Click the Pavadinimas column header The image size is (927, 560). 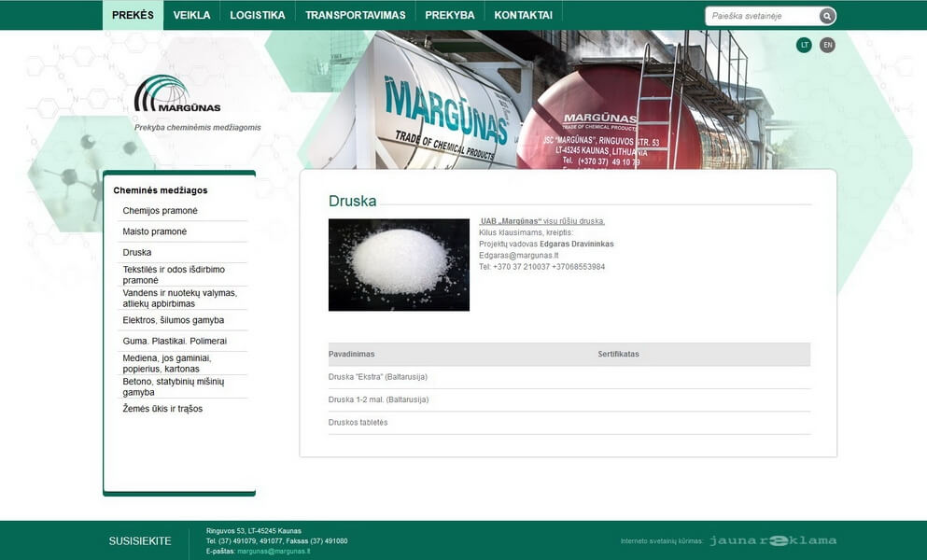click(x=352, y=355)
